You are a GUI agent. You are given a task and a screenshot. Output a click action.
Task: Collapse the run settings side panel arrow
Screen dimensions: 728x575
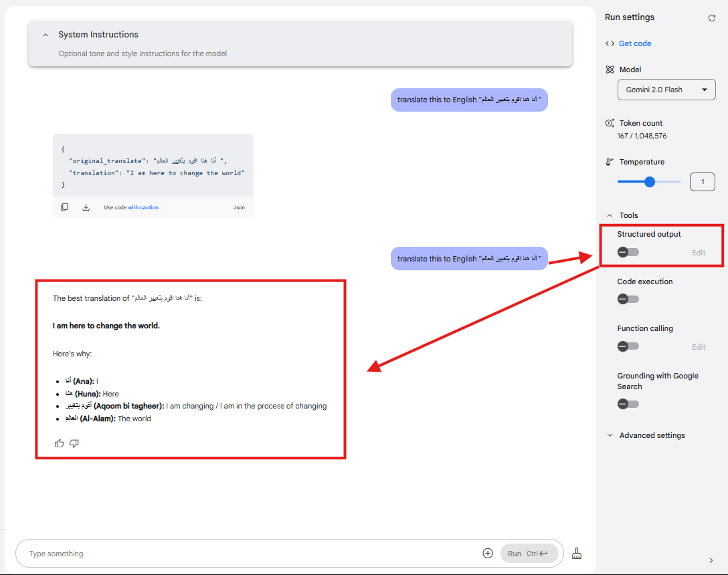click(x=711, y=560)
